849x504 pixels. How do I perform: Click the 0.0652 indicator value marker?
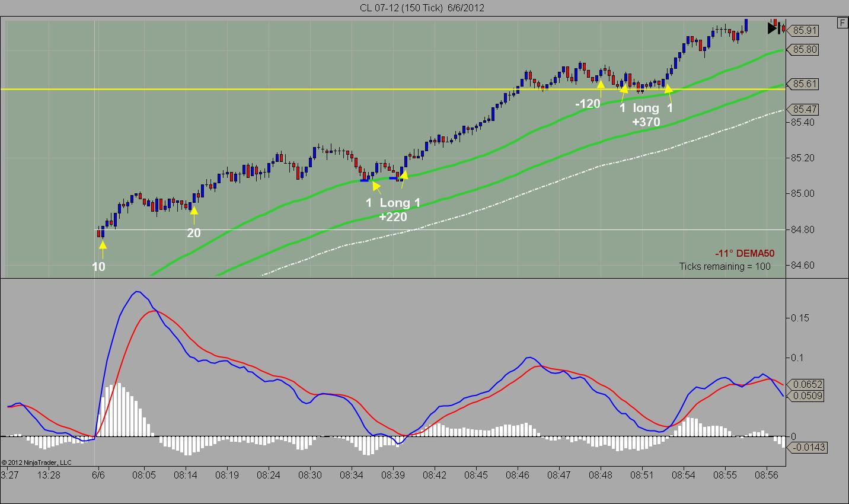tap(806, 384)
